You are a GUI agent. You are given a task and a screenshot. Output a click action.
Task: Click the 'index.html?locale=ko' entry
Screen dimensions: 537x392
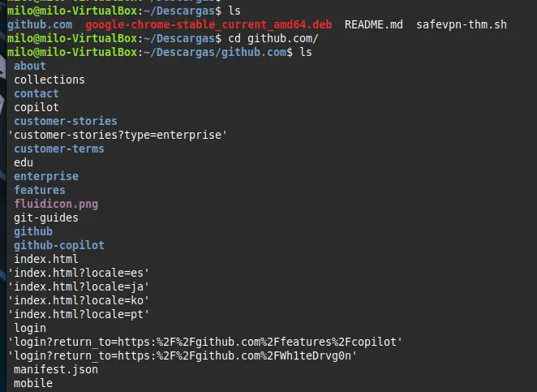(79, 300)
